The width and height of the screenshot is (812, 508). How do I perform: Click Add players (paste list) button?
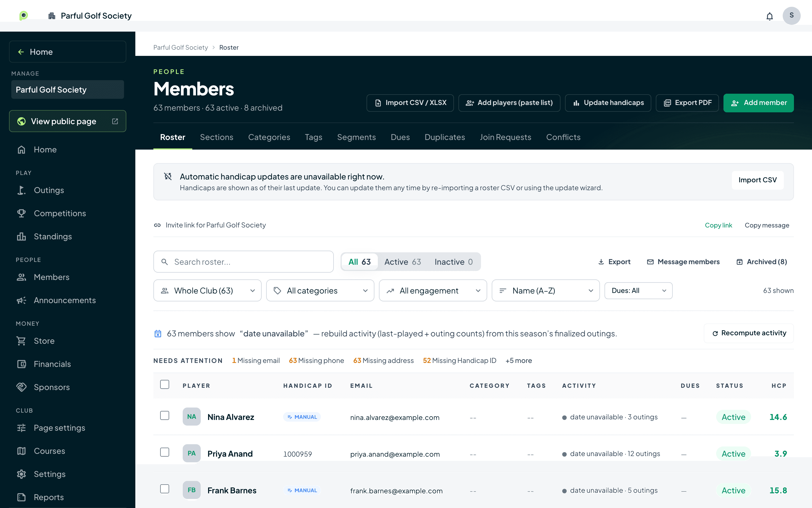[x=509, y=103]
